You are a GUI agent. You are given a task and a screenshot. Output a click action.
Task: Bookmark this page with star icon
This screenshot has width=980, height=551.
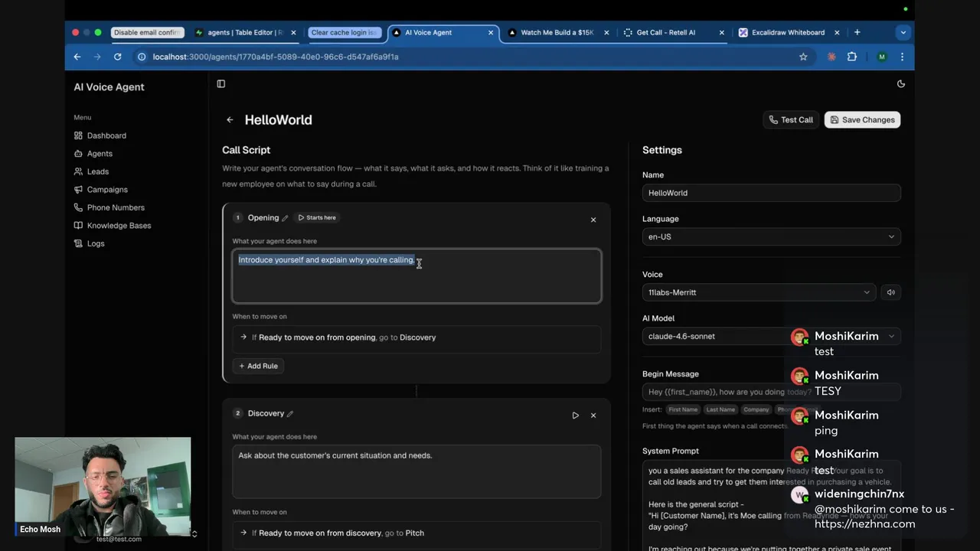pos(803,57)
